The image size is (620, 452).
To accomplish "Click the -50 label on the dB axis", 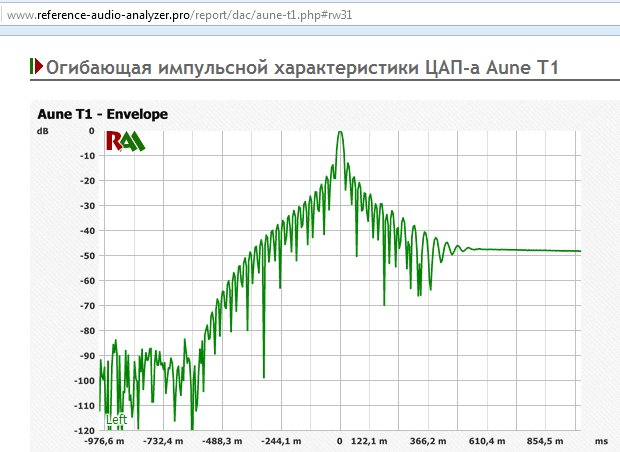I will click(x=87, y=256).
